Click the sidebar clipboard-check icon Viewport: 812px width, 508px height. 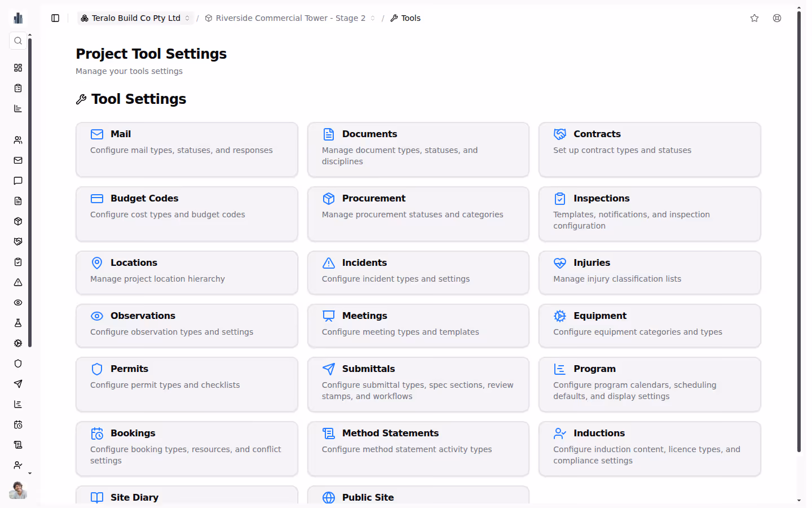click(x=18, y=262)
